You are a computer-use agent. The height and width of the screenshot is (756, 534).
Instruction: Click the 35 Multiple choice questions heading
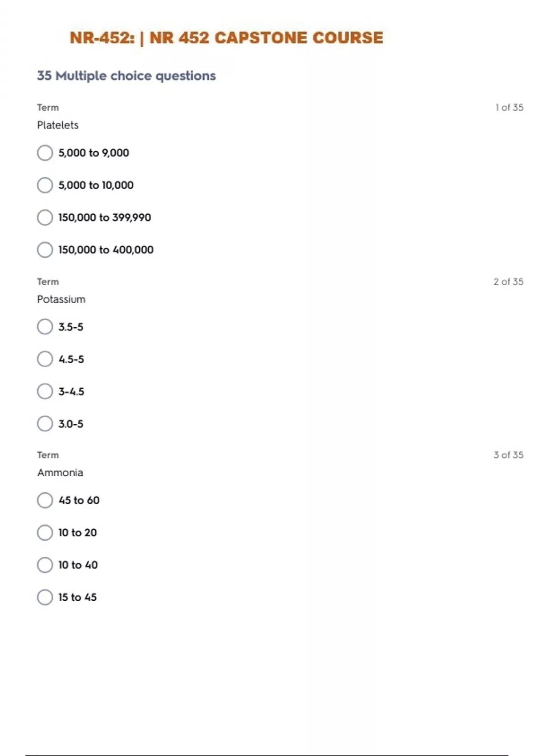126,76
